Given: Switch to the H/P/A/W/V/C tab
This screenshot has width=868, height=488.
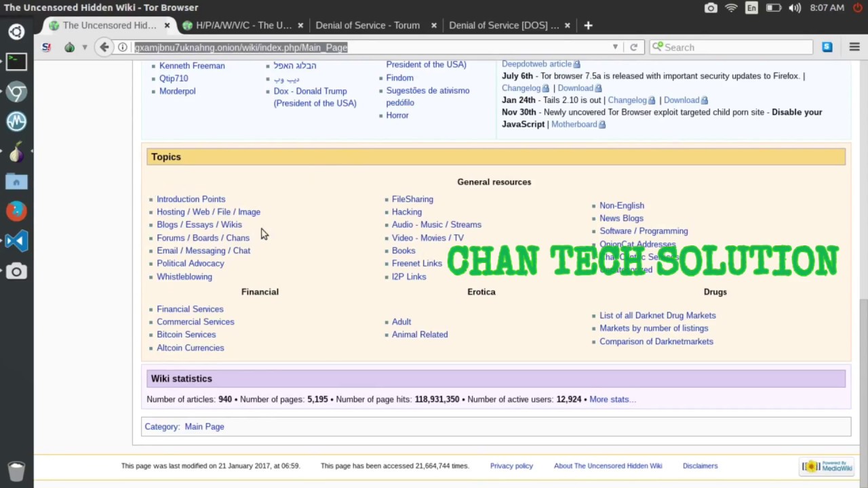Looking at the screenshot, I should click(x=243, y=26).
